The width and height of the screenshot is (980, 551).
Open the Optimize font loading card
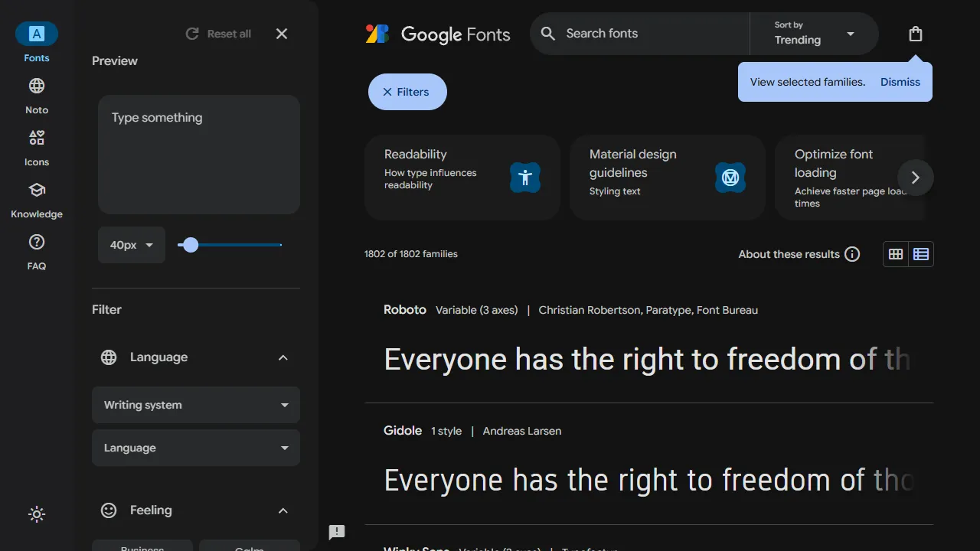850,178
